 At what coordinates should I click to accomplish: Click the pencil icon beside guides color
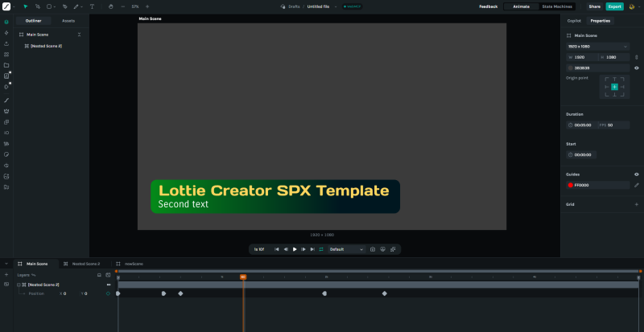pos(637,185)
